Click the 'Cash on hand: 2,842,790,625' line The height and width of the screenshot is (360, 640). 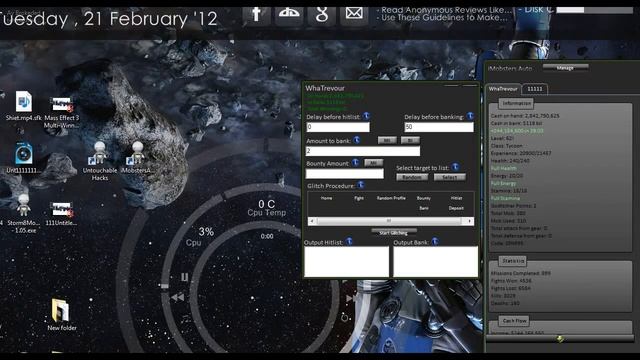[x=525, y=116]
